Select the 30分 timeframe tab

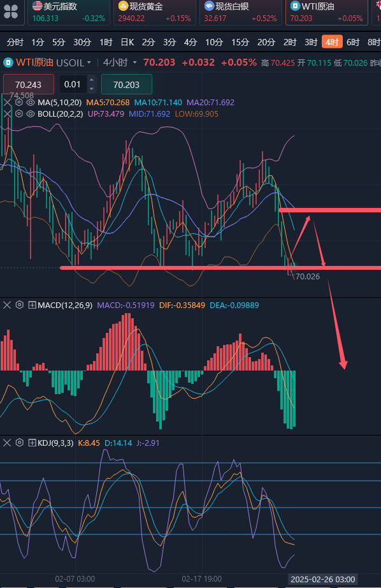tap(82, 42)
